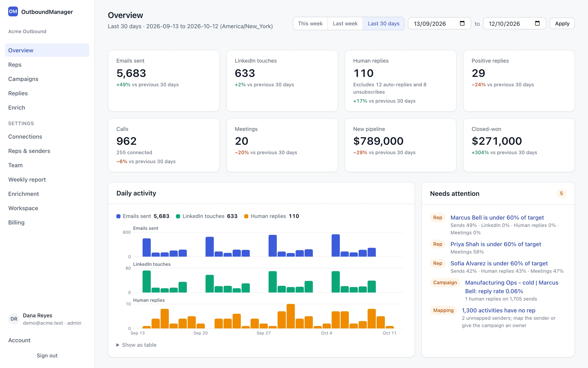Click the OM OutboundManager logo icon
588x368 pixels.
[x=13, y=11]
